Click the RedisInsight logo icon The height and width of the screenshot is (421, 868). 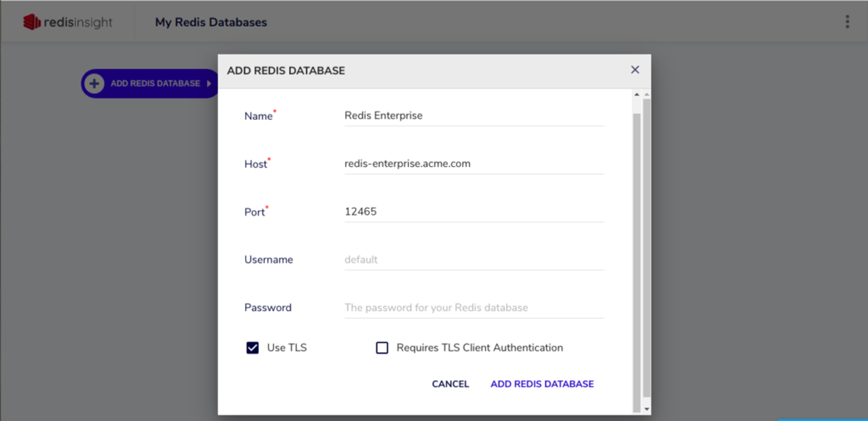click(x=32, y=22)
